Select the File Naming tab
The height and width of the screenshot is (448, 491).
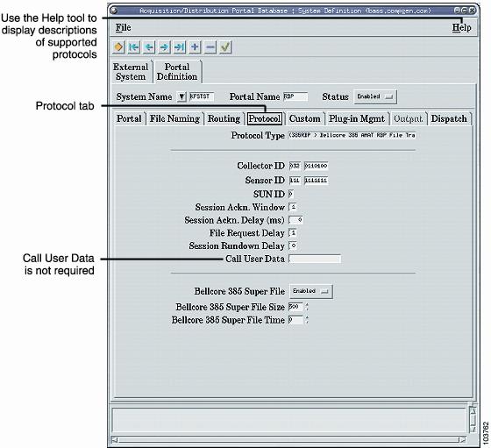(x=174, y=119)
